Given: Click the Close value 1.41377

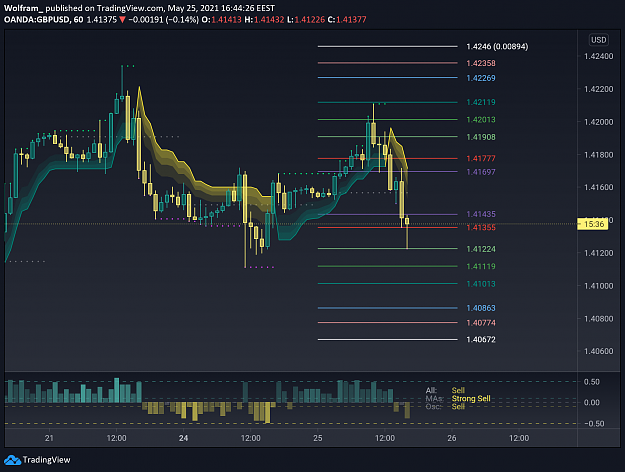Looking at the screenshot, I should 351,20.
